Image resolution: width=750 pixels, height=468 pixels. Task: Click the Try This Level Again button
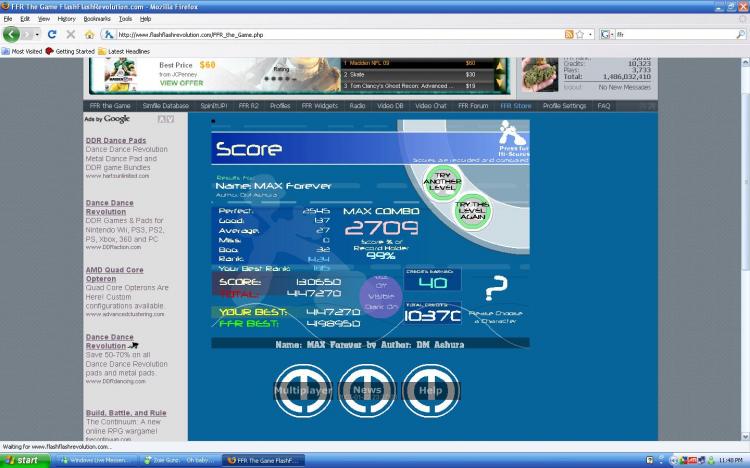[x=472, y=211]
